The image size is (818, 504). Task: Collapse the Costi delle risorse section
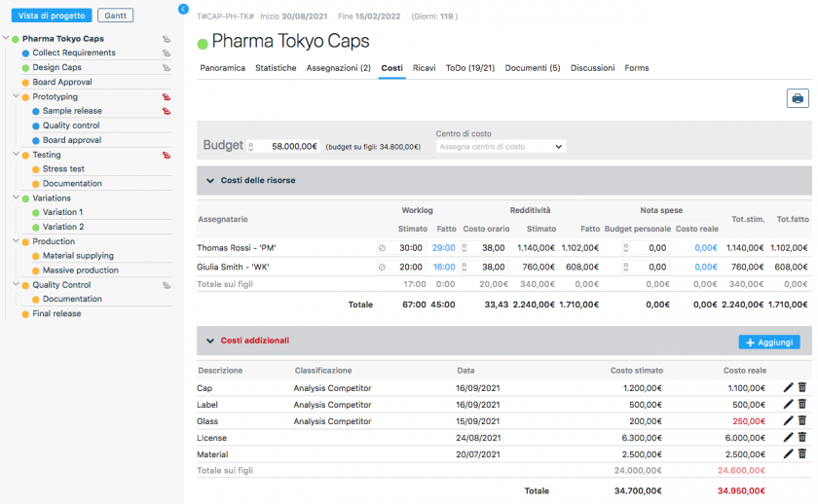(x=209, y=181)
